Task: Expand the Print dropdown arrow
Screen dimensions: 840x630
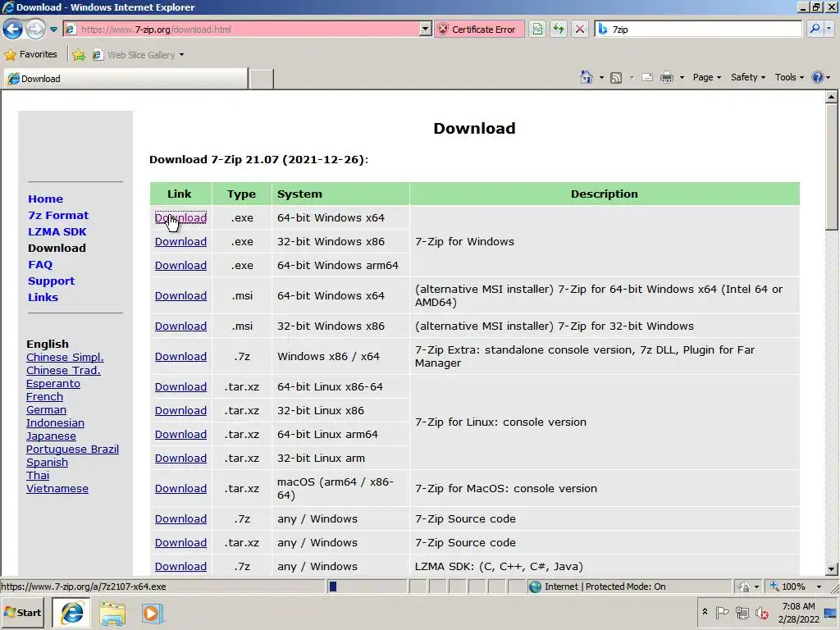Action: 682,78
